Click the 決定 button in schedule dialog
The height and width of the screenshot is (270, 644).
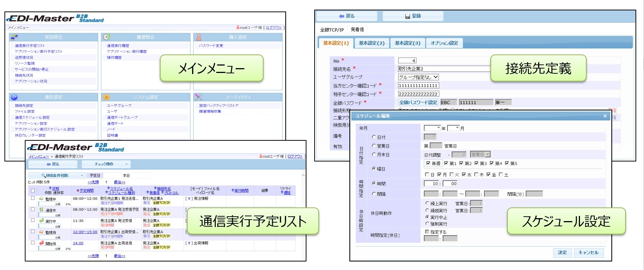(x=562, y=253)
